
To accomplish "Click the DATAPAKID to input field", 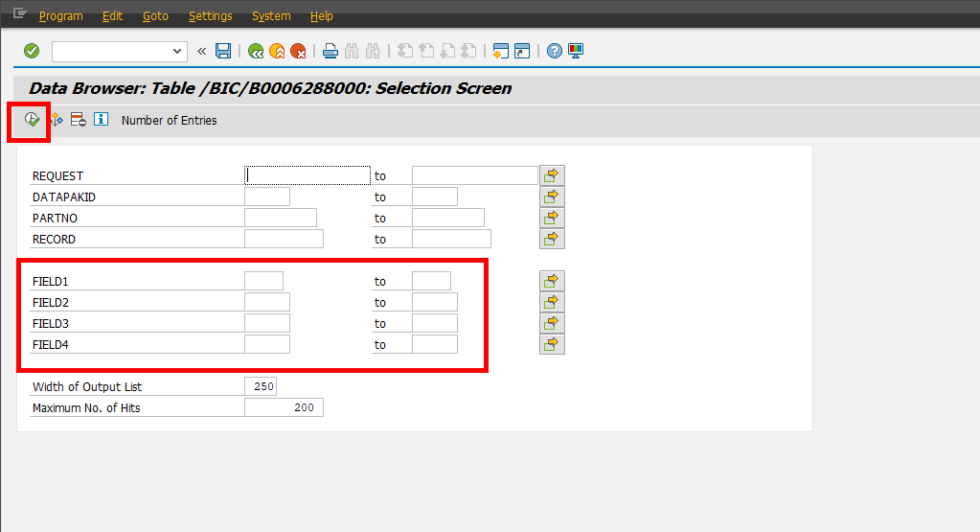I will [x=435, y=197].
